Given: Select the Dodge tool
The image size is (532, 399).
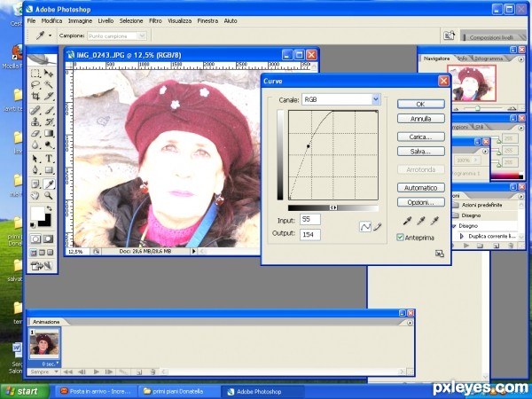Looking at the screenshot, I should (x=49, y=145).
